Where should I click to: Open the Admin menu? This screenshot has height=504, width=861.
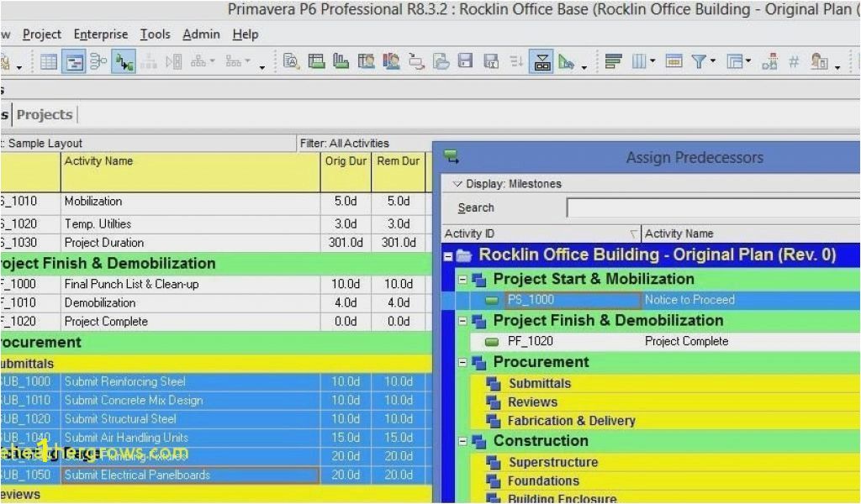point(201,34)
